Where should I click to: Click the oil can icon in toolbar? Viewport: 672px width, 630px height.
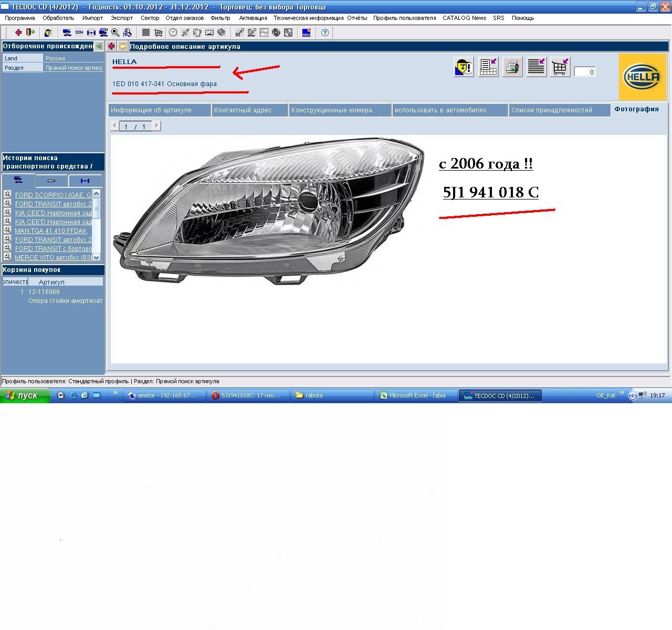197,33
